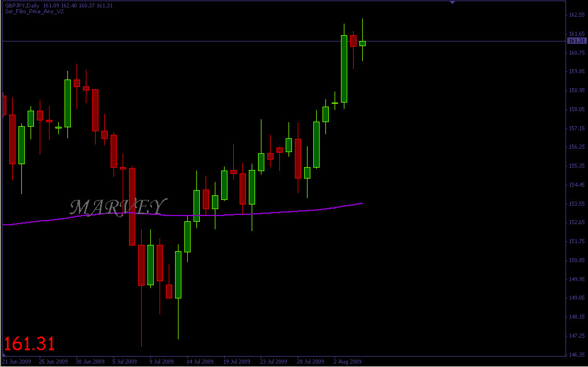Click the 162.55 price scale label
Image resolution: width=588 pixels, height=367 pixels.
pyautogui.click(x=576, y=15)
